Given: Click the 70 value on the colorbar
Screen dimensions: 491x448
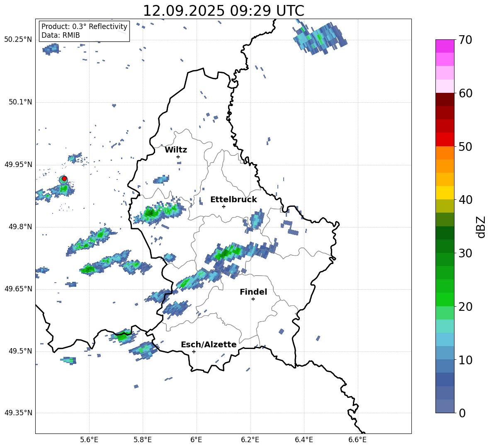Looking at the screenshot, I should [465, 40].
